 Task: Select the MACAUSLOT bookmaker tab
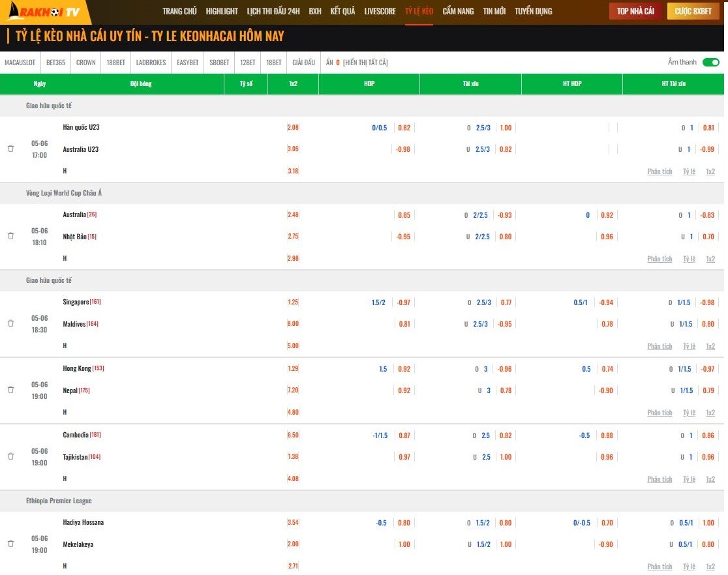point(20,63)
